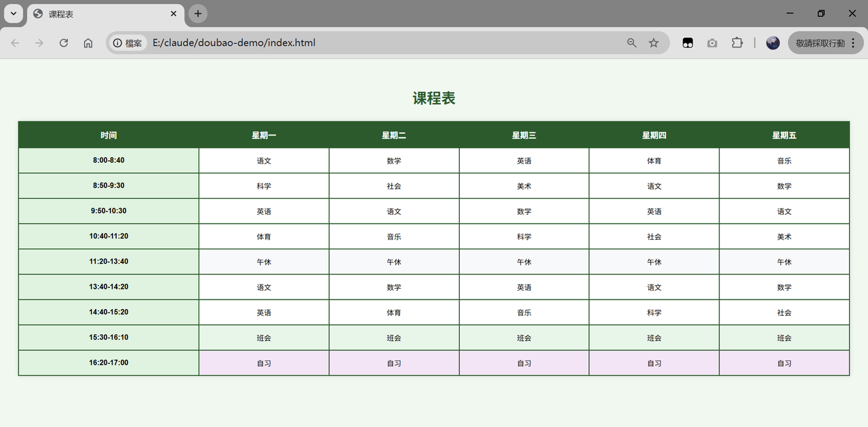The image size is (868, 427).
Task: Click the camera screenshot extension icon
Action: coord(712,43)
